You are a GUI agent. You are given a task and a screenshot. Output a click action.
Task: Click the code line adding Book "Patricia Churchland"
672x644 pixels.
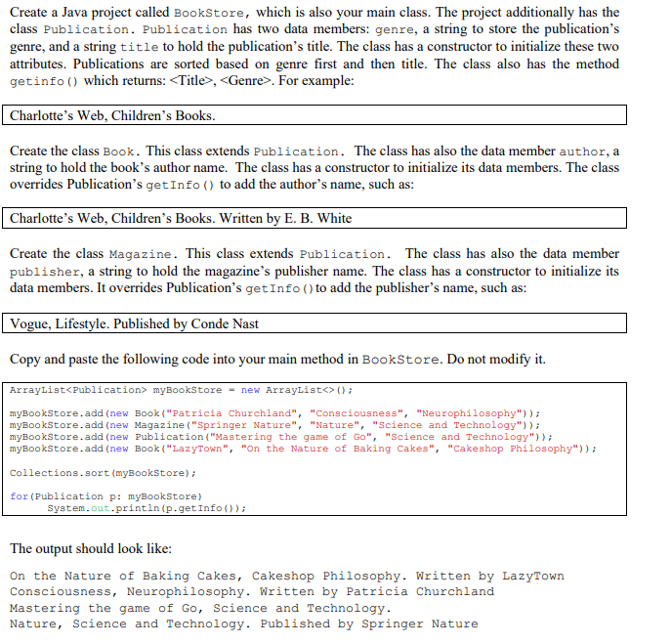pyautogui.click(x=274, y=413)
